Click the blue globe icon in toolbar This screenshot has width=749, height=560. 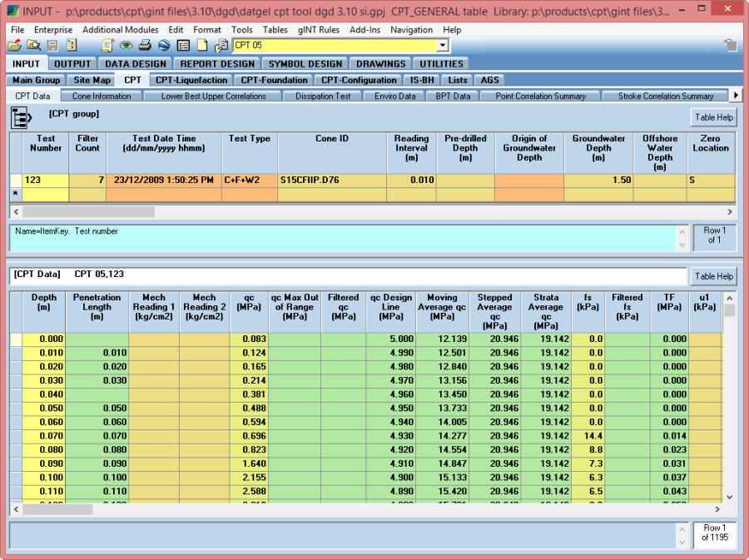click(164, 46)
